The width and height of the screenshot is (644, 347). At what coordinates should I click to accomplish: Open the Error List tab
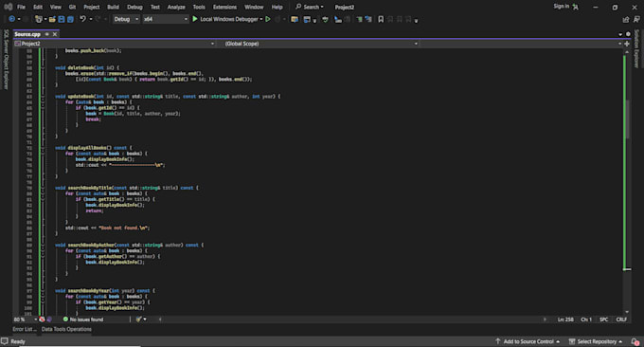pos(25,329)
